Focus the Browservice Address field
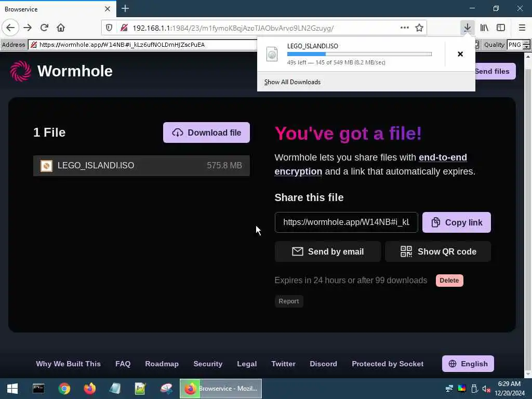Viewport: 532px width, 399px height. (x=142, y=45)
